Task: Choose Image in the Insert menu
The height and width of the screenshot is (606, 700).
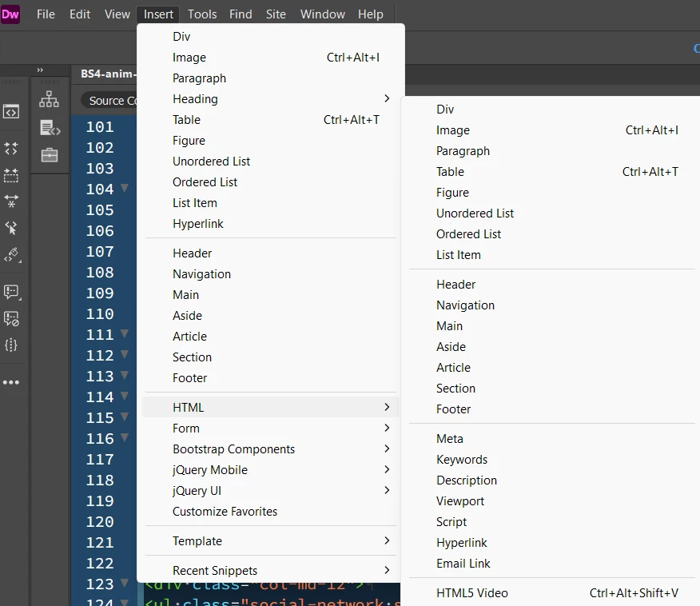Action: point(271,58)
